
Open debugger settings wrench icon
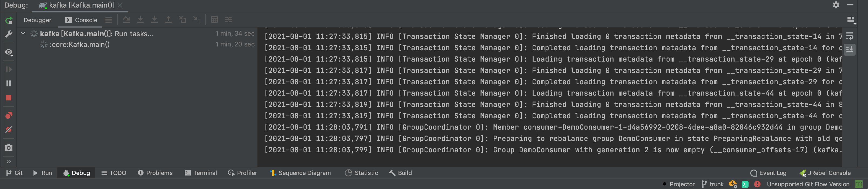pyautogui.click(x=9, y=34)
